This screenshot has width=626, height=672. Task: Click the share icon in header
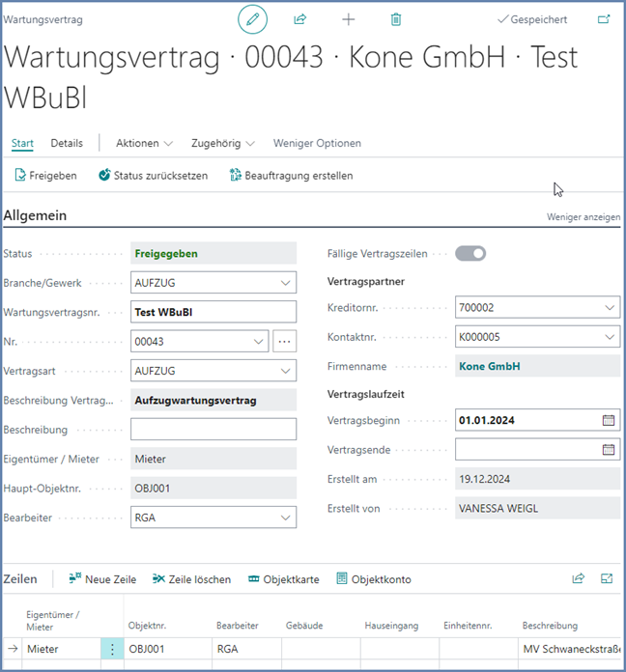(x=300, y=19)
